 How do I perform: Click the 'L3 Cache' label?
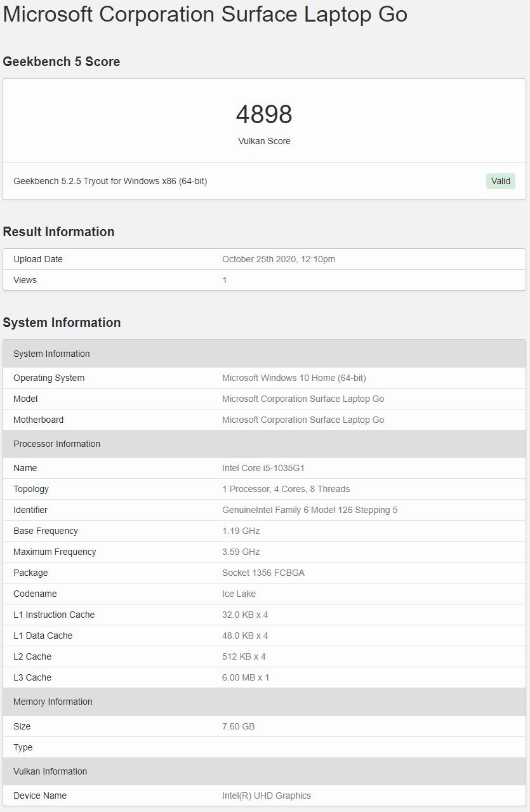click(32, 677)
